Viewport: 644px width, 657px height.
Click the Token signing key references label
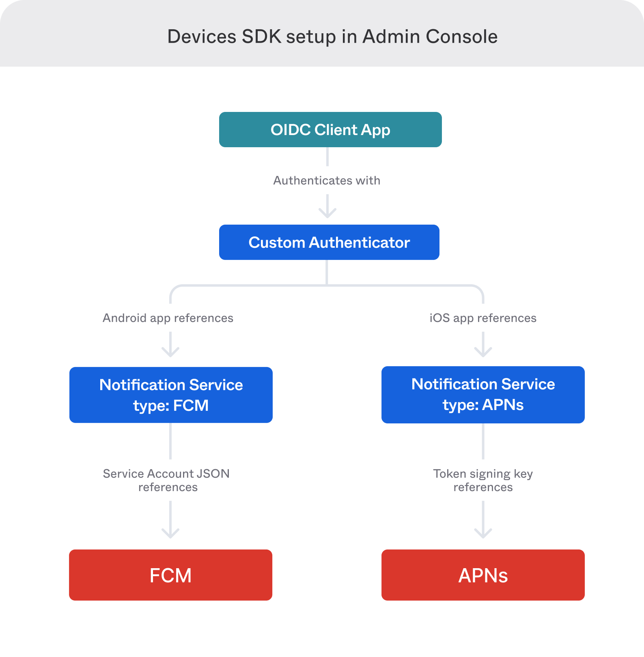tap(483, 480)
